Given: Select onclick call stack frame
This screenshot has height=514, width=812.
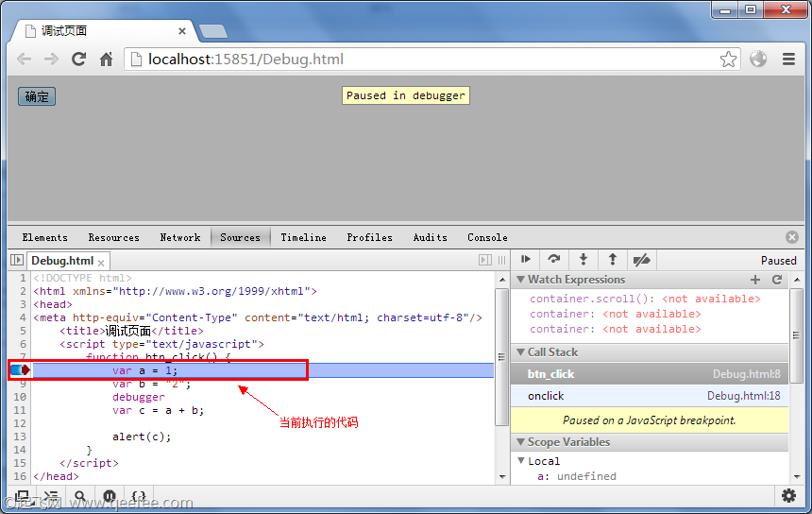Looking at the screenshot, I should pyautogui.click(x=650, y=396).
